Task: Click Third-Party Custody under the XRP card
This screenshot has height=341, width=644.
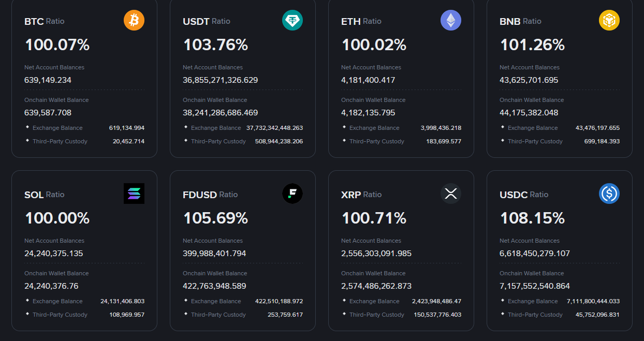Action: (x=377, y=314)
